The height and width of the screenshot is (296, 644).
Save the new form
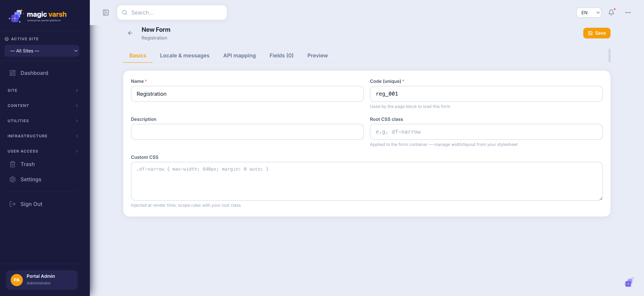coord(596,33)
